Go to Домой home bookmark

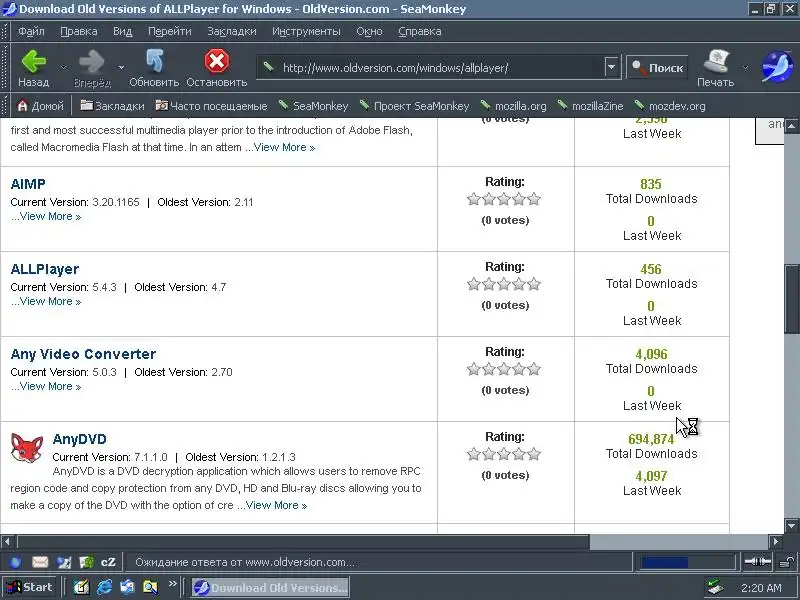pyautogui.click(x=41, y=106)
